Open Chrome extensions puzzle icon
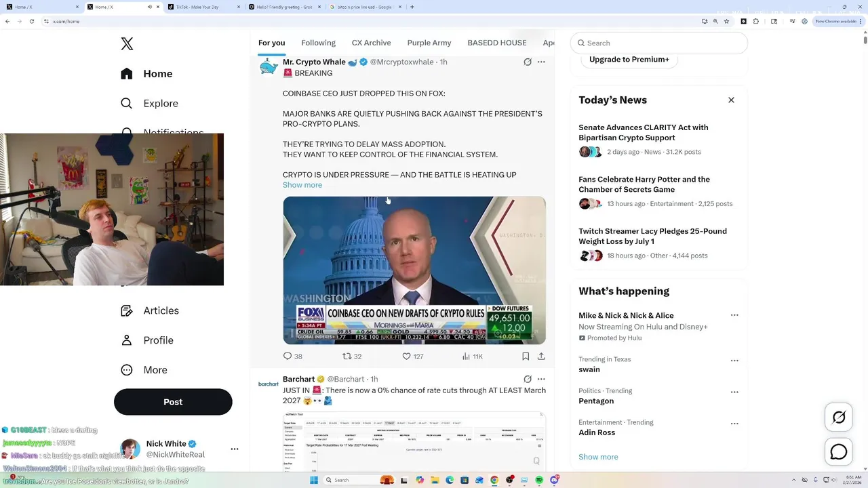868x488 pixels. 756,21
